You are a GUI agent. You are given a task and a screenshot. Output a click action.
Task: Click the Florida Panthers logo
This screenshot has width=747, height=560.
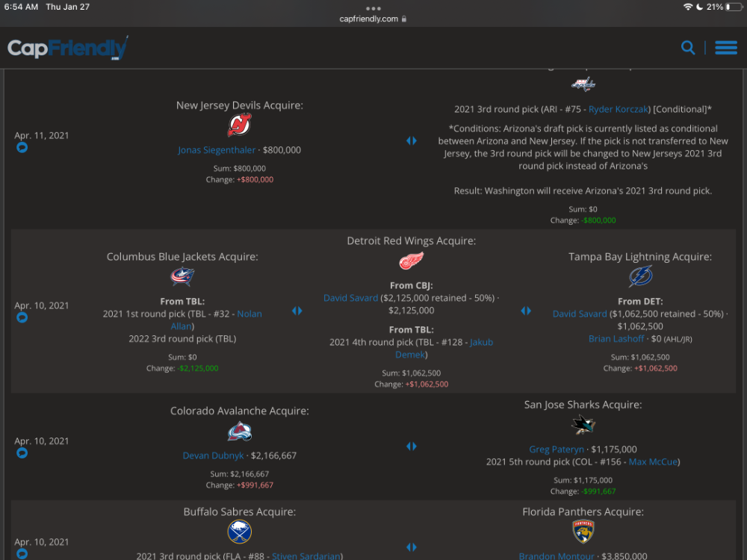click(583, 532)
